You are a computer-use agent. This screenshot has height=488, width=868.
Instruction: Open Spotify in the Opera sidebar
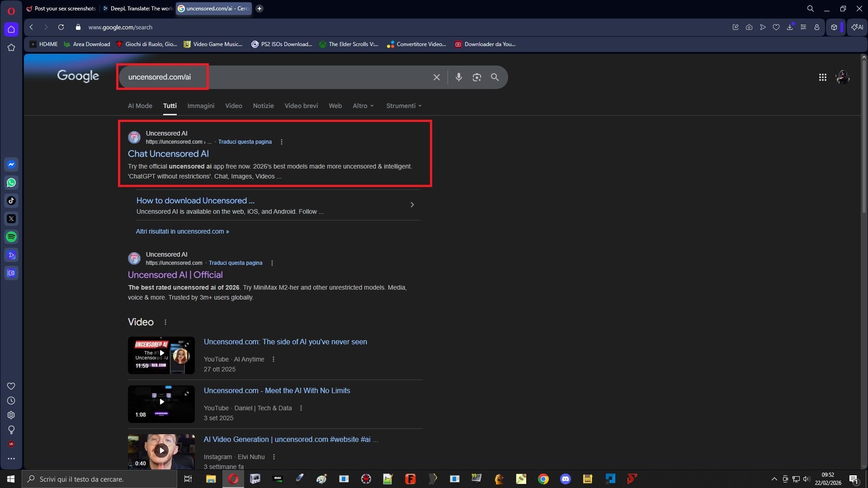11,237
